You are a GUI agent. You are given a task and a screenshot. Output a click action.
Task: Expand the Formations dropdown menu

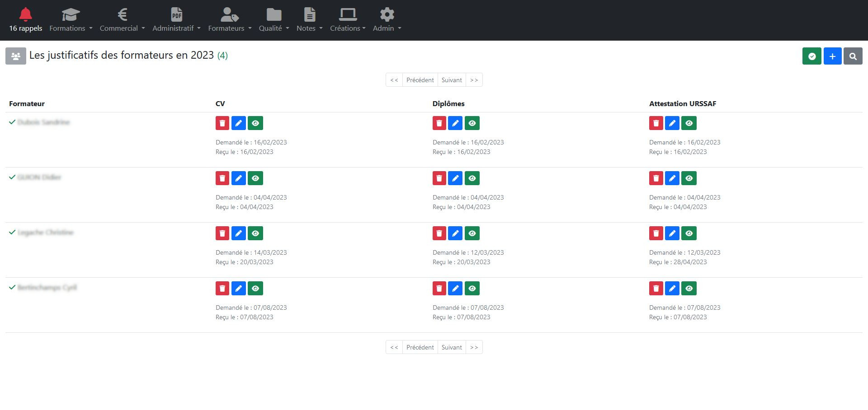coord(71,20)
